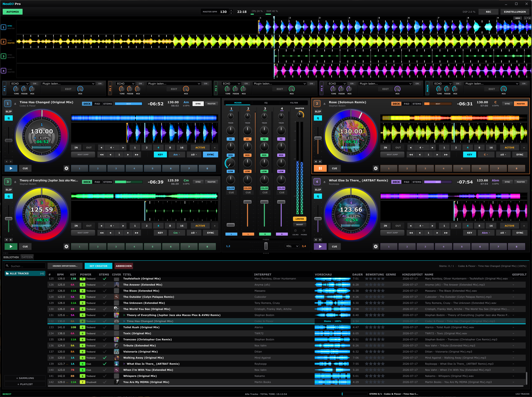Image resolution: width=532 pixels, height=397 pixels.
Task: Disable the master LIMITER
Action: point(299,219)
